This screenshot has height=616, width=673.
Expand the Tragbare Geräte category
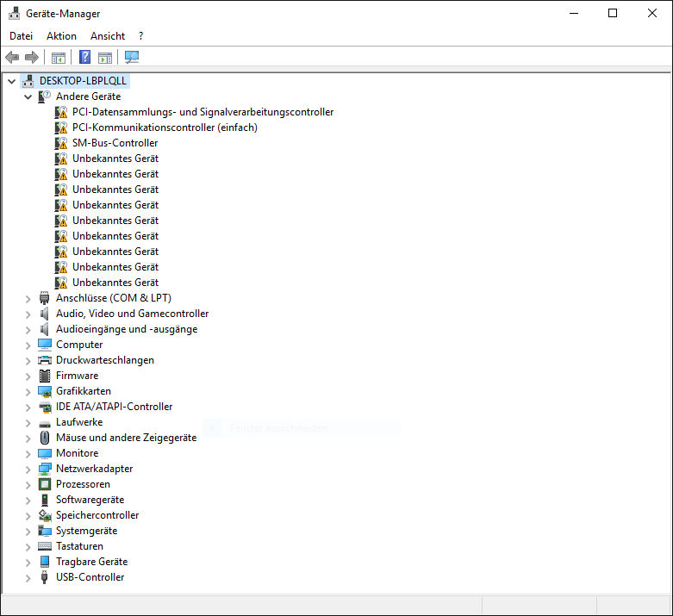28,563
